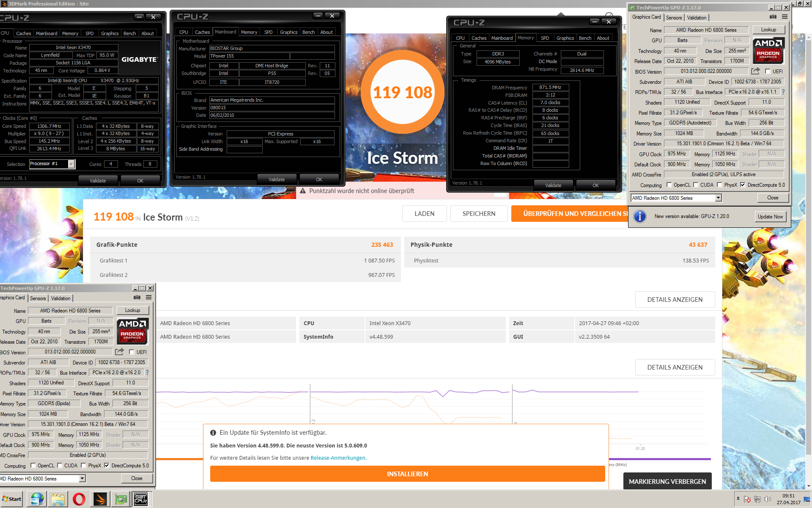
Task: Click info icon in SystemInfo update notice
Action: tap(213, 433)
